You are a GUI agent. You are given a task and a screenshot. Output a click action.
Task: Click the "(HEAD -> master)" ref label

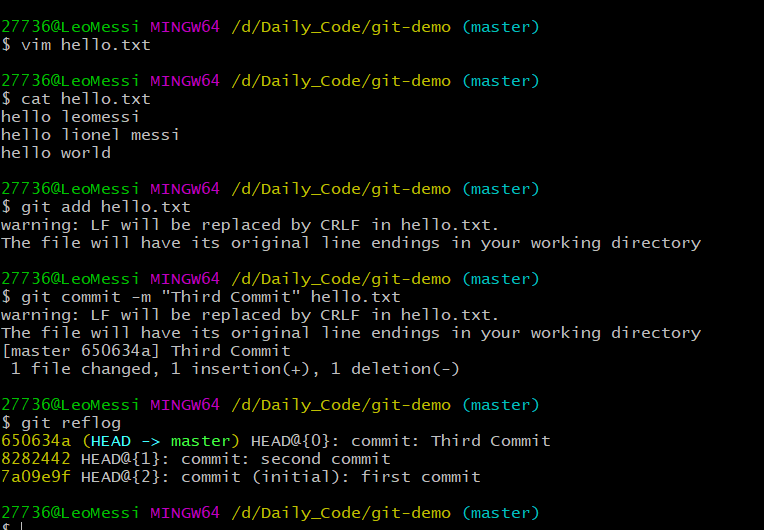point(161,441)
